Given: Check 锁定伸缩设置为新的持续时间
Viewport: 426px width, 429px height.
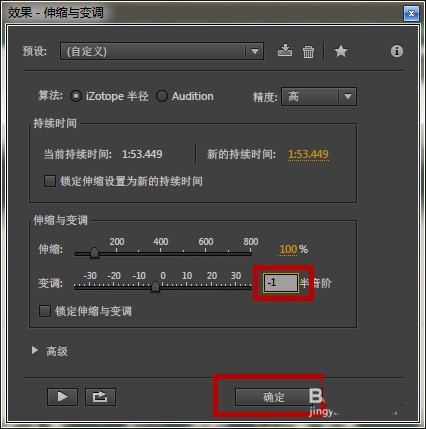Looking at the screenshot, I should click(x=50, y=181).
